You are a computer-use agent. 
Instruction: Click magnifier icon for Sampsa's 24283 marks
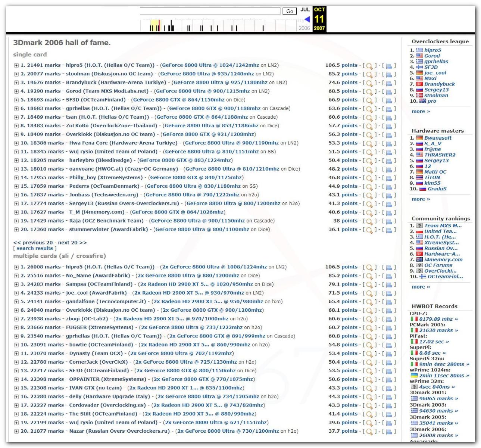tap(369, 284)
